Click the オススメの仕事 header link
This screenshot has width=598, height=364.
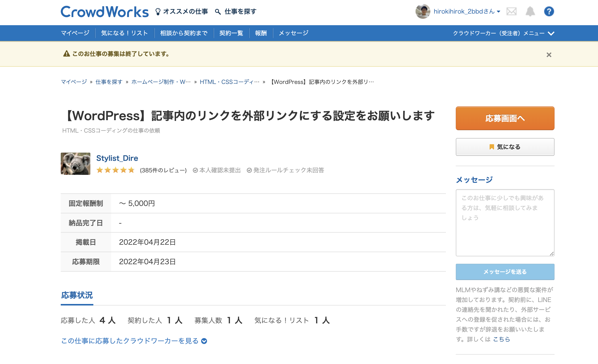pyautogui.click(x=185, y=12)
